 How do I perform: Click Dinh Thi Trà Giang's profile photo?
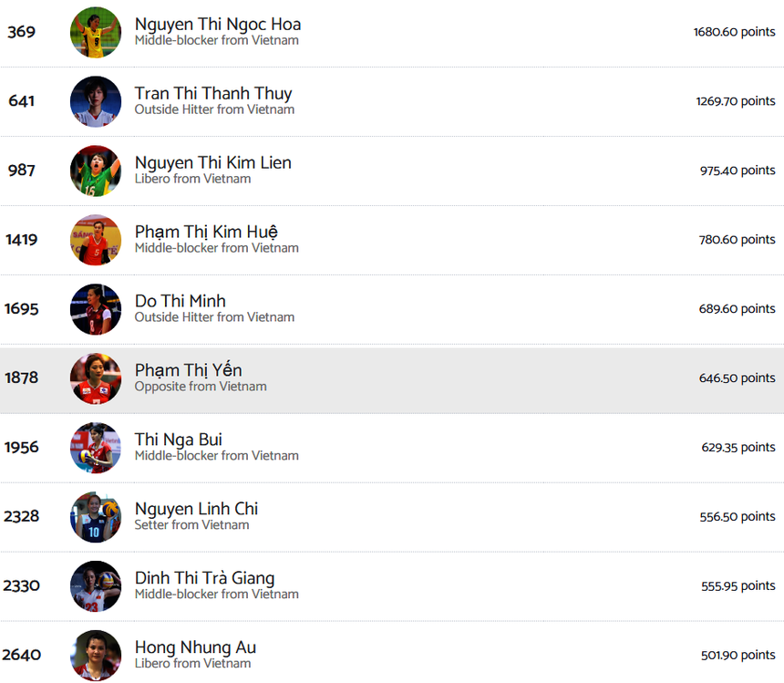click(96, 586)
